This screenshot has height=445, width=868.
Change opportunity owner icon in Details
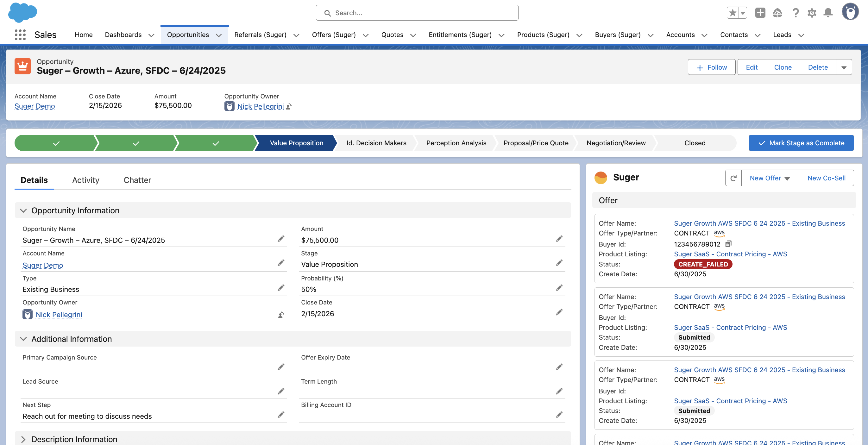coord(281,315)
